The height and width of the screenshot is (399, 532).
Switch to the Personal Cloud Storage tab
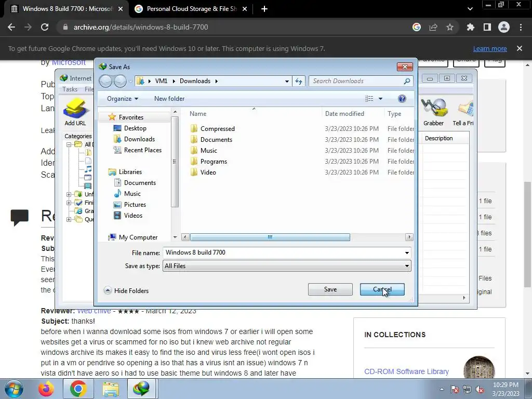[x=191, y=9]
